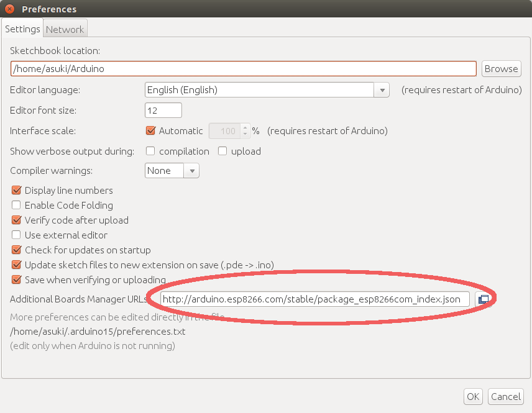Cancel the Preferences dialog
The width and height of the screenshot is (532, 413).
tap(505, 397)
